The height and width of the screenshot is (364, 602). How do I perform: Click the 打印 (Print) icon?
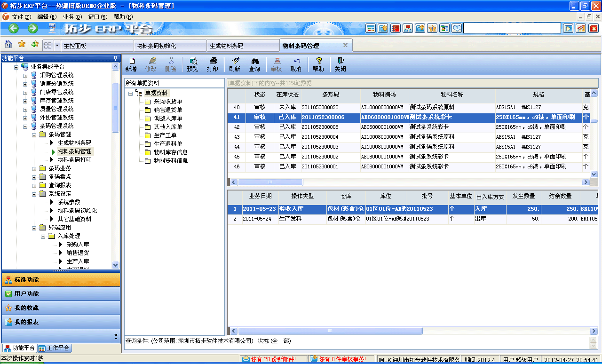coord(214,64)
